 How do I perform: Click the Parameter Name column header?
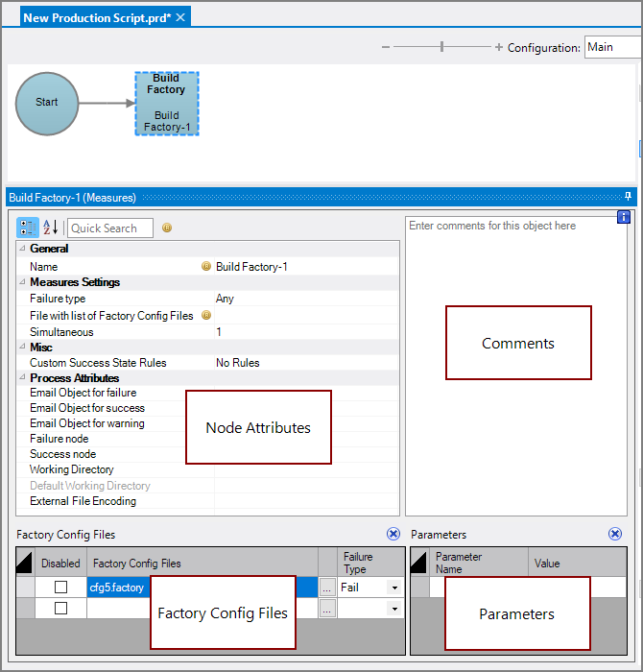click(x=479, y=563)
